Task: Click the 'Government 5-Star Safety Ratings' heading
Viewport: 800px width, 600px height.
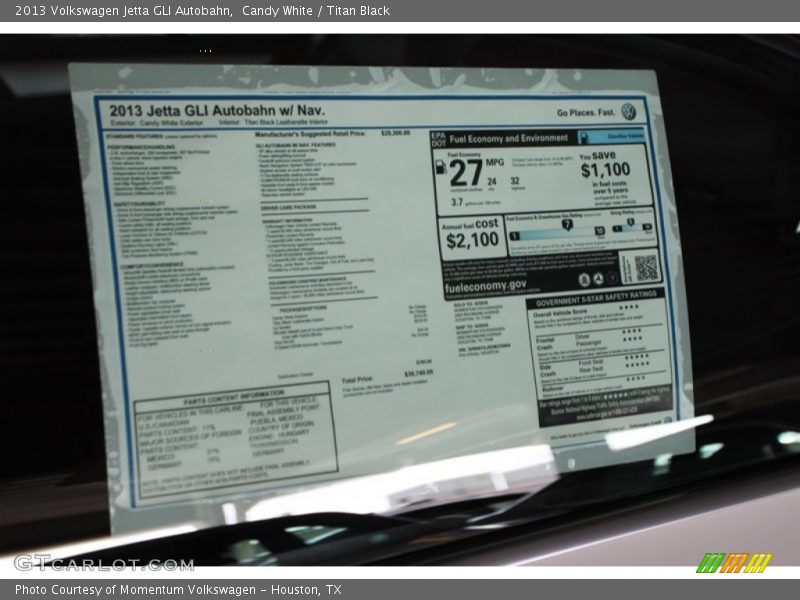Action: pyautogui.click(x=596, y=299)
